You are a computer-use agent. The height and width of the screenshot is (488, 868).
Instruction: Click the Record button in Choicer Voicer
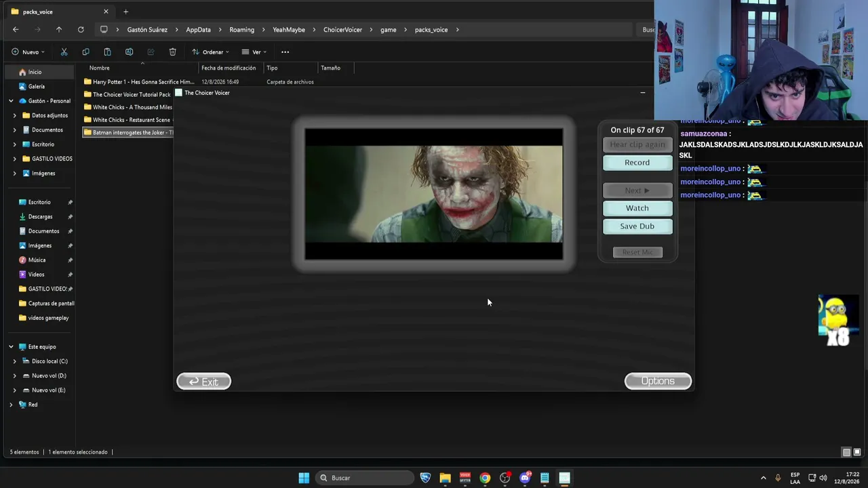click(x=637, y=163)
